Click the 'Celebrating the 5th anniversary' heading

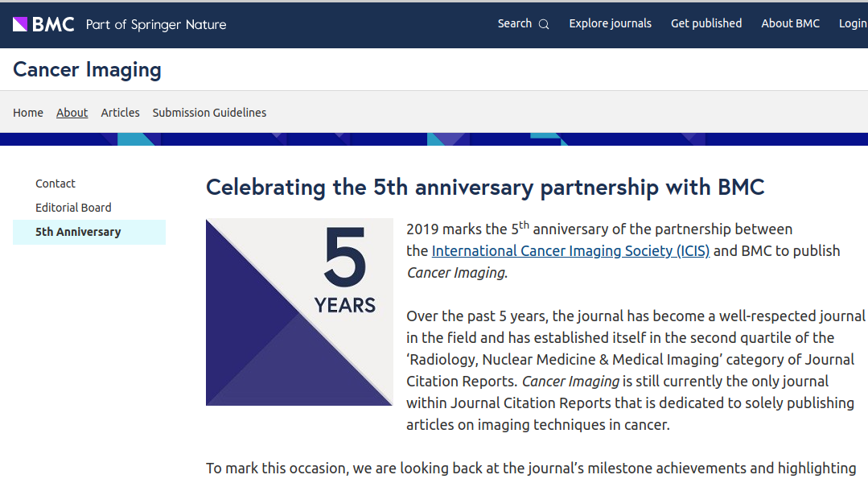pos(485,188)
